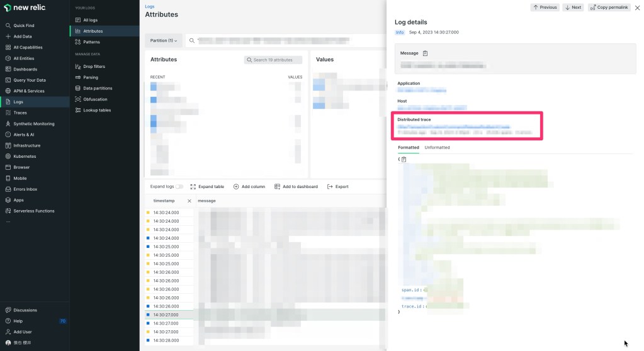The height and width of the screenshot is (351, 644).
Task: Expand the ellipsis more menu in the sidebar
Action: click(8, 221)
